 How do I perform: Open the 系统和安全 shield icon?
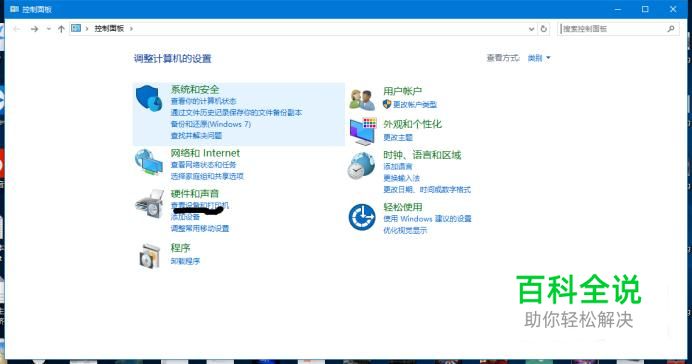pos(149,98)
